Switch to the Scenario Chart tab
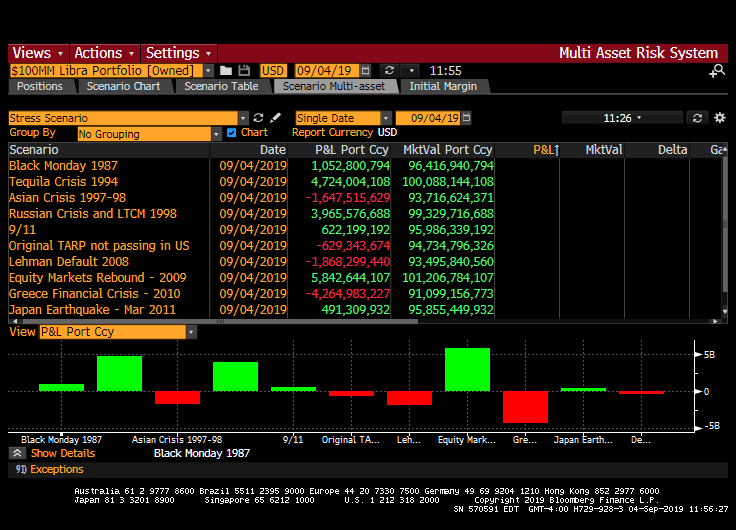Image resolution: width=736 pixels, height=530 pixels. tap(123, 86)
